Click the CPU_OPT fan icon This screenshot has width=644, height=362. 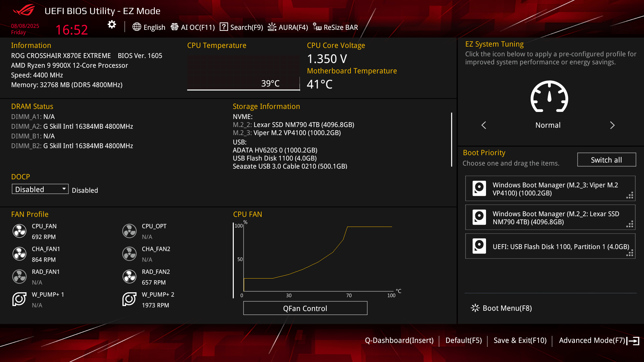tap(129, 231)
